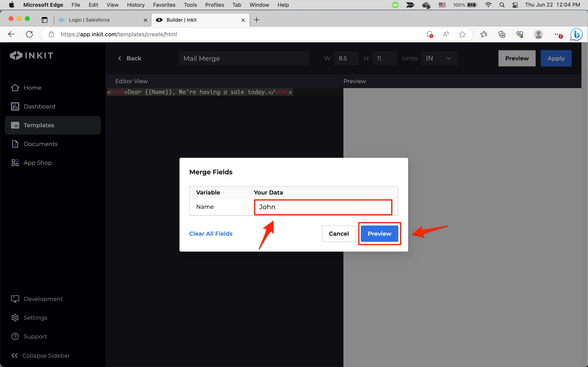Screen dimensions: 588x367
Task: Open the Bing sidebar icon
Action: tap(576, 34)
